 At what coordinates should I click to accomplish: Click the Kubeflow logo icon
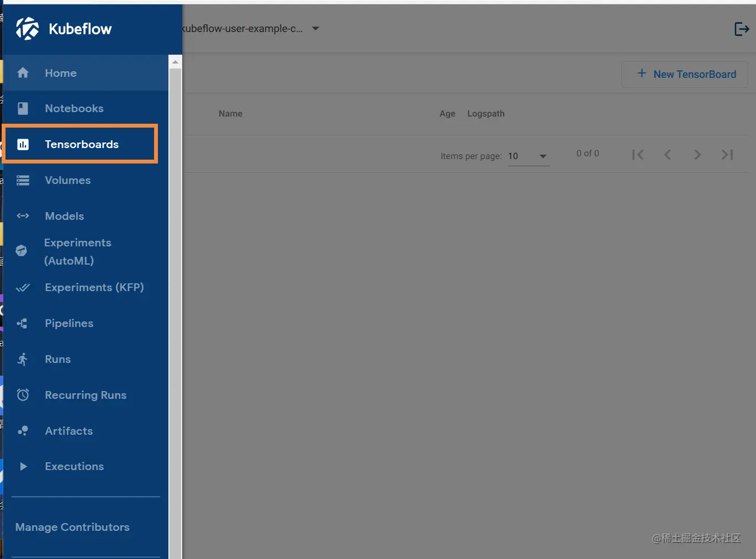click(x=27, y=29)
